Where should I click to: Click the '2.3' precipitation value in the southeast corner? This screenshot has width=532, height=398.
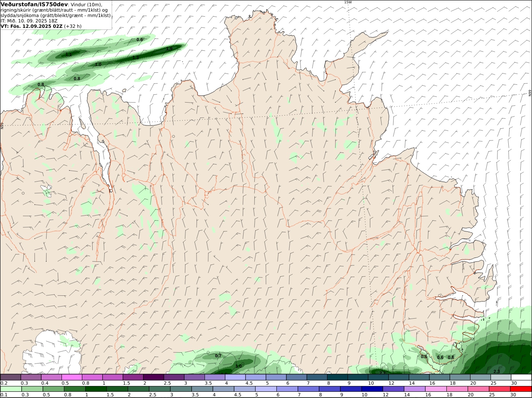[x=497, y=371]
